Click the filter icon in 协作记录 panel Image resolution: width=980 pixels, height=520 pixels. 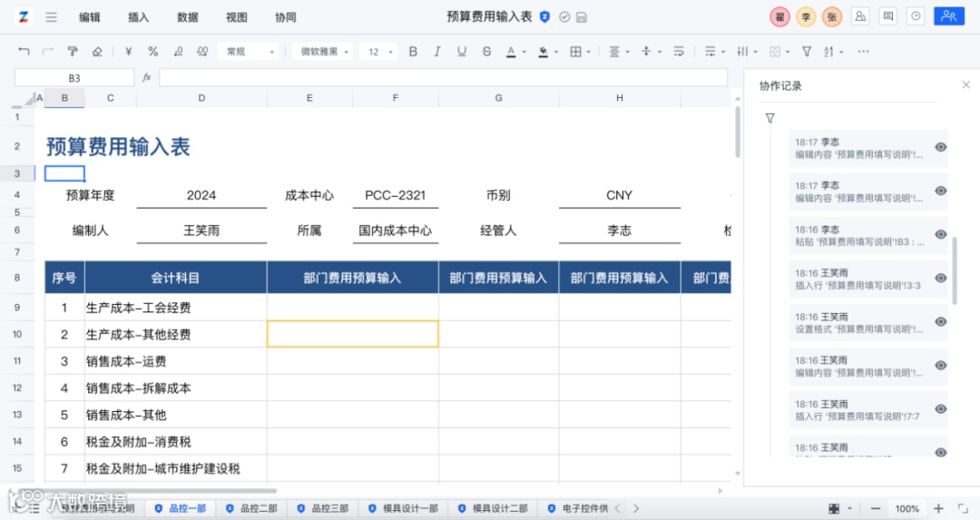(x=770, y=118)
